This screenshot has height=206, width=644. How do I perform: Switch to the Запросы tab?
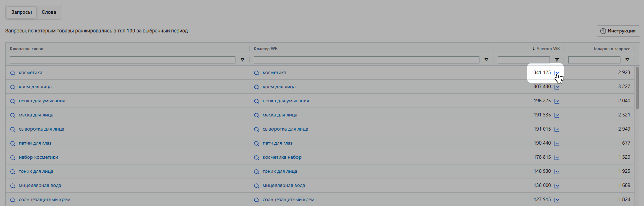click(x=22, y=12)
